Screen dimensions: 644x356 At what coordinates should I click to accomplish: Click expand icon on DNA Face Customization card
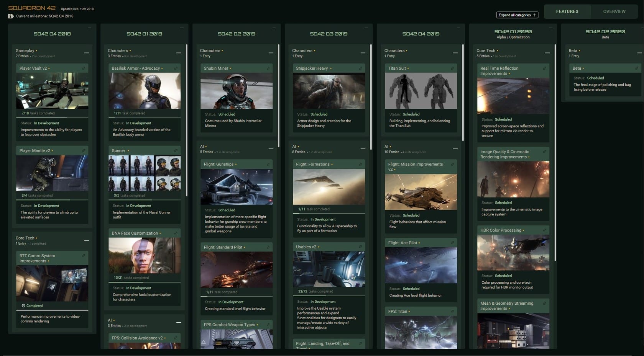coord(176,233)
